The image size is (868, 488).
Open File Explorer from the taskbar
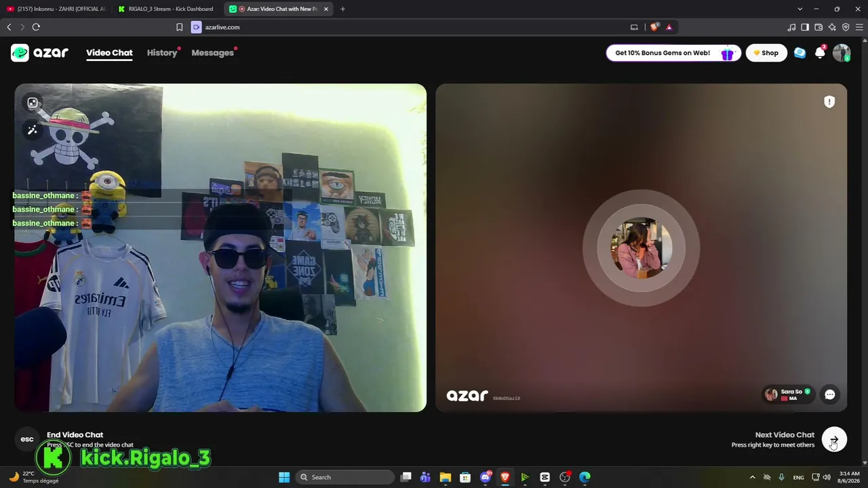tap(445, 477)
